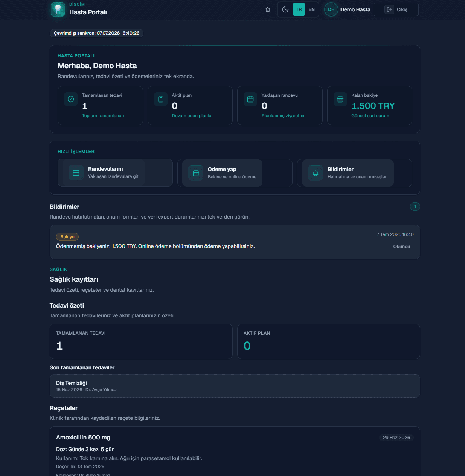The height and width of the screenshot is (476, 465).
Task: Click the unpaid balance notification message
Action: [156, 246]
